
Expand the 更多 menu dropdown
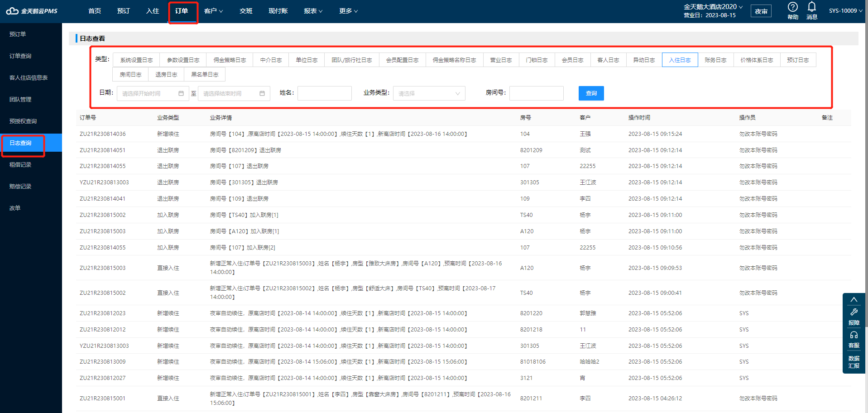pos(348,11)
